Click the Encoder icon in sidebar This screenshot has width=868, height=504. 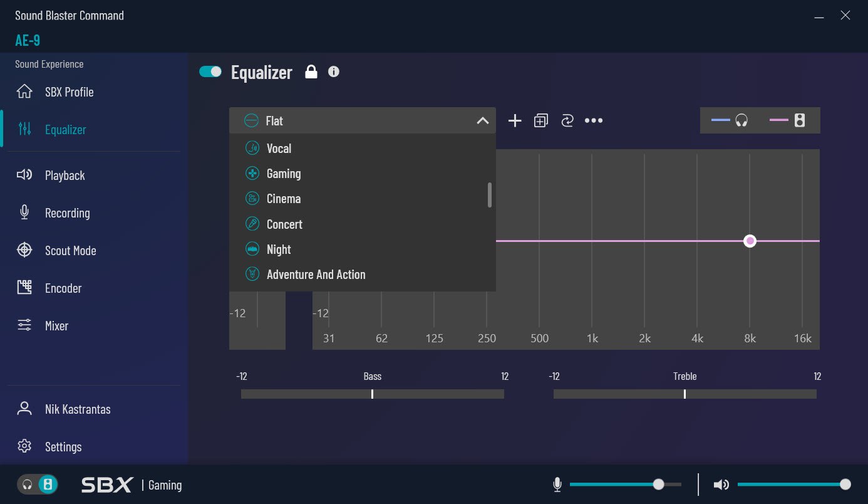point(24,288)
